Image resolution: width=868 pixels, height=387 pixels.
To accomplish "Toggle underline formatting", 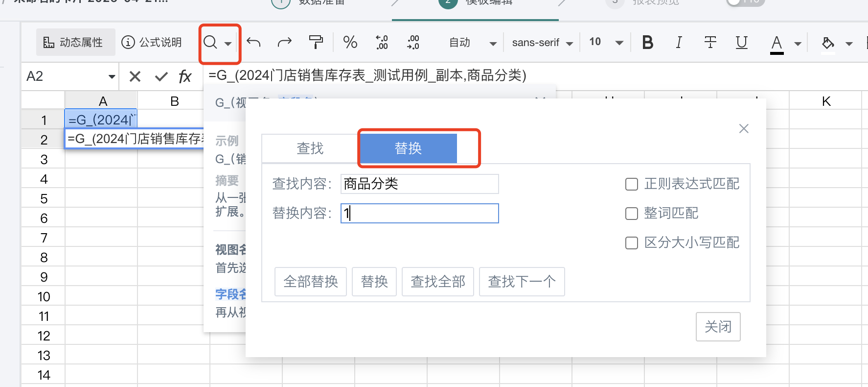I will coord(741,43).
